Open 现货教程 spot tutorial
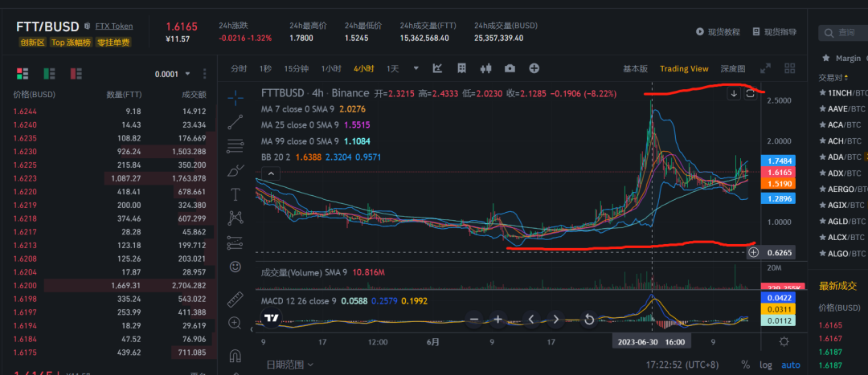 (718, 32)
